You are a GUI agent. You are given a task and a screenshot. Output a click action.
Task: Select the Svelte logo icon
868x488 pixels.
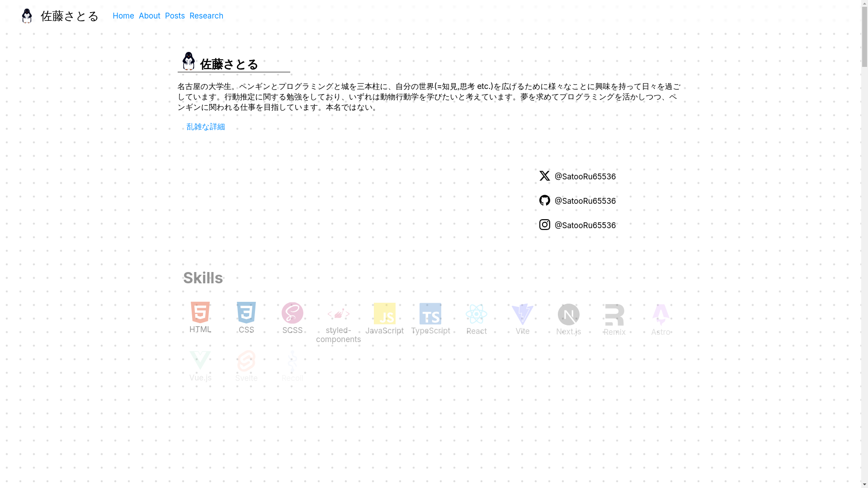(x=246, y=361)
